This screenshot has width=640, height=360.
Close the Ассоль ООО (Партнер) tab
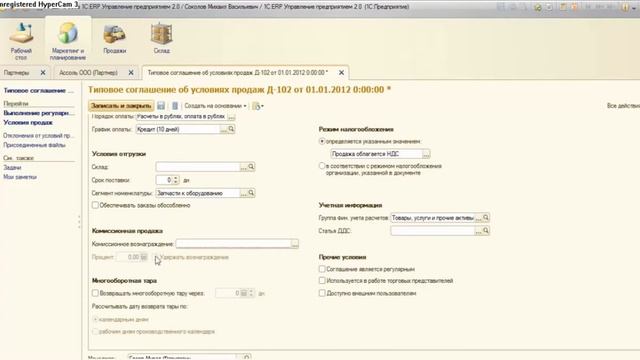(131, 73)
